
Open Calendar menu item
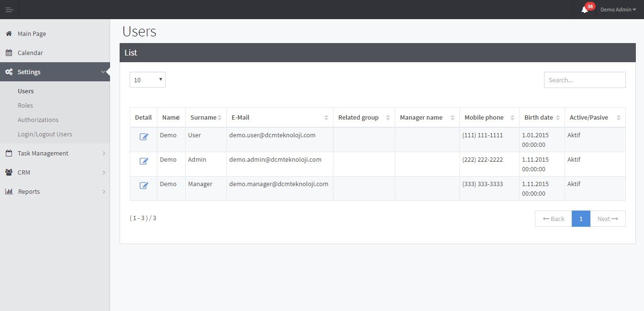(55, 53)
